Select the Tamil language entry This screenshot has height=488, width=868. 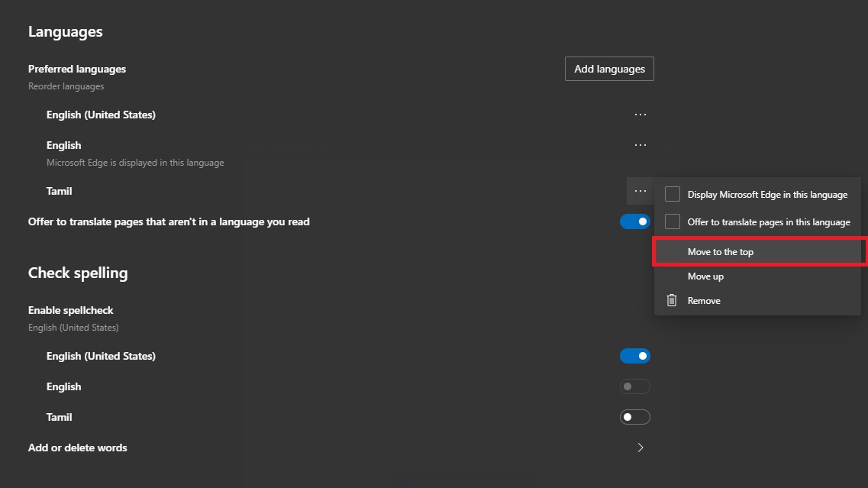tap(59, 191)
